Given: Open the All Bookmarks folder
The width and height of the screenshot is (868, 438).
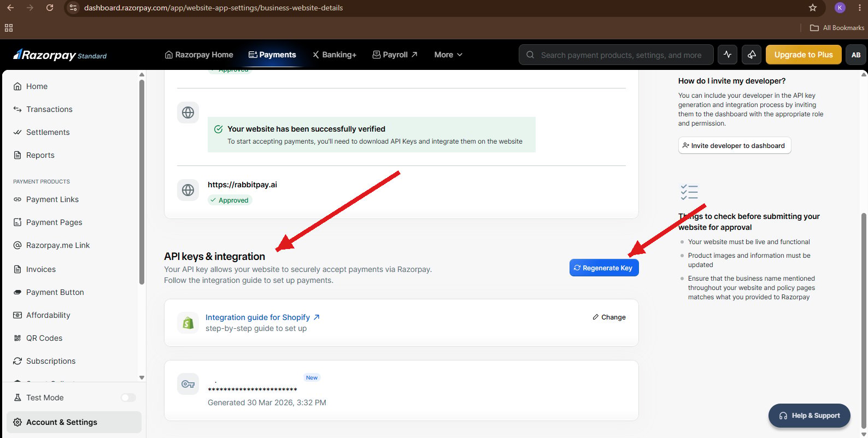Looking at the screenshot, I should click(x=837, y=28).
